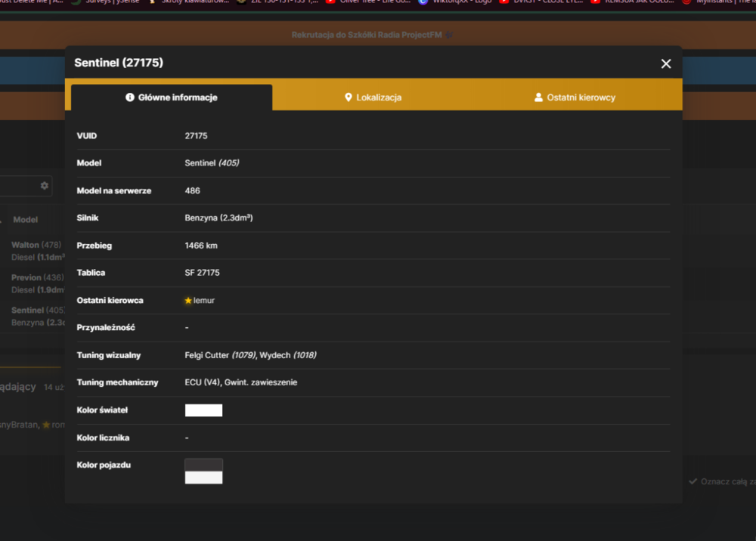
Task: Click the server model value 486
Action: 192,190
